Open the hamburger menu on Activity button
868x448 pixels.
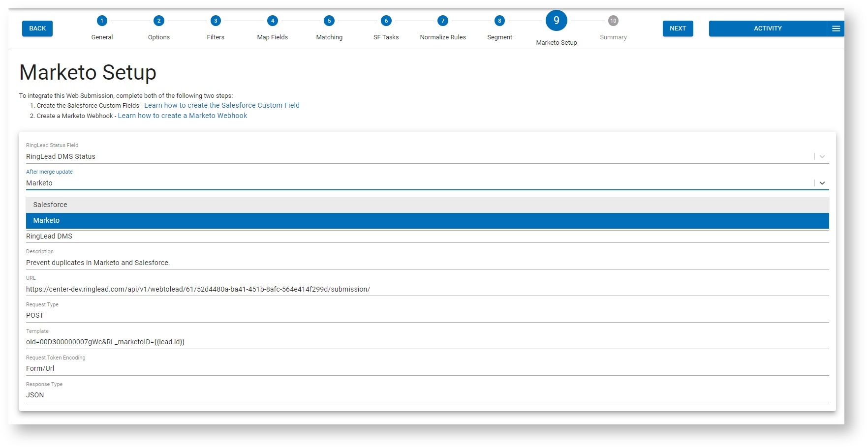click(x=836, y=28)
